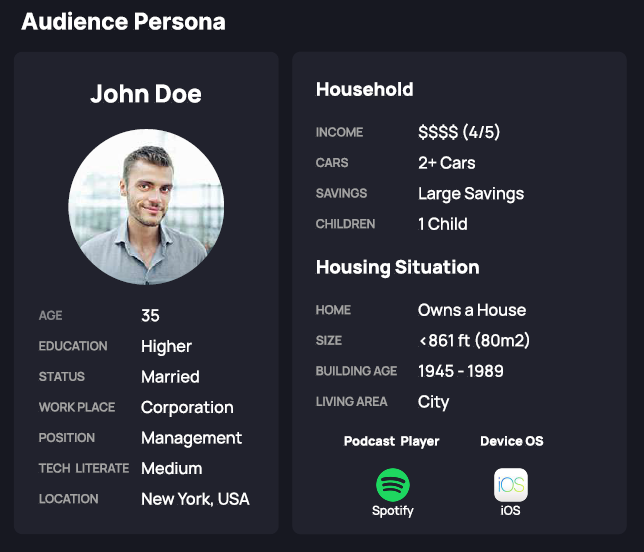
Task: Click the Spotify text caption
Action: (x=393, y=511)
